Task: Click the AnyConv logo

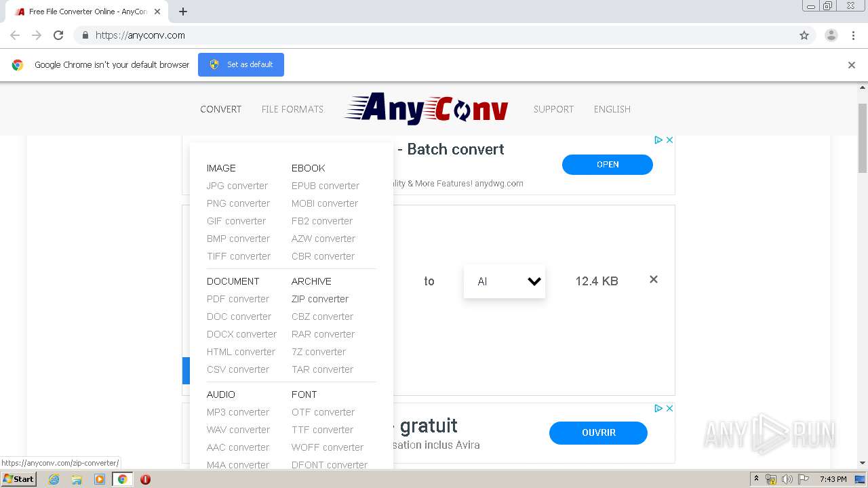Action: point(427,108)
